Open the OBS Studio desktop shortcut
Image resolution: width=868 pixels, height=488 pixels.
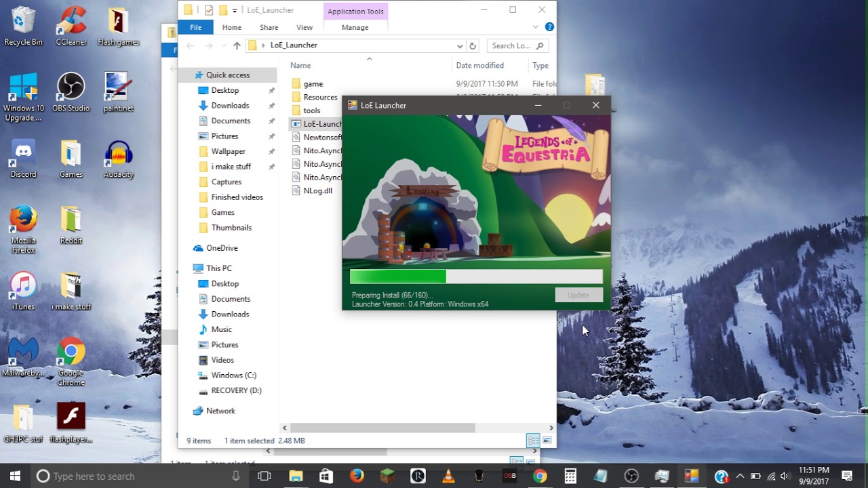click(71, 93)
